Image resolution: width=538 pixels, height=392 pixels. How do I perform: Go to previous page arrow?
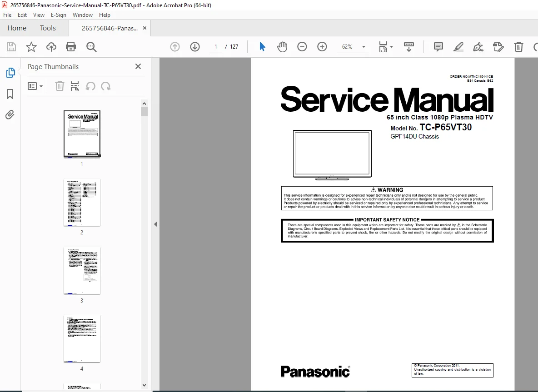click(x=175, y=47)
